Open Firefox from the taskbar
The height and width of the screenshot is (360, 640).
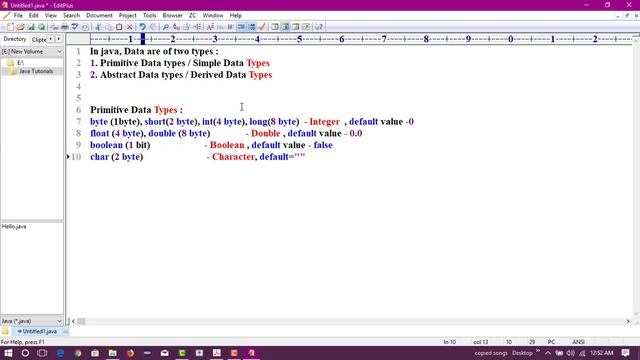pyautogui.click(x=130, y=353)
